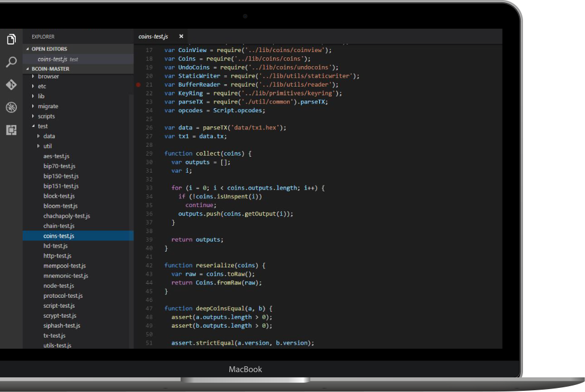Collapse the BCOIN-MASTER folder section
This screenshot has height=392, width=585.
tap(50, 68)
